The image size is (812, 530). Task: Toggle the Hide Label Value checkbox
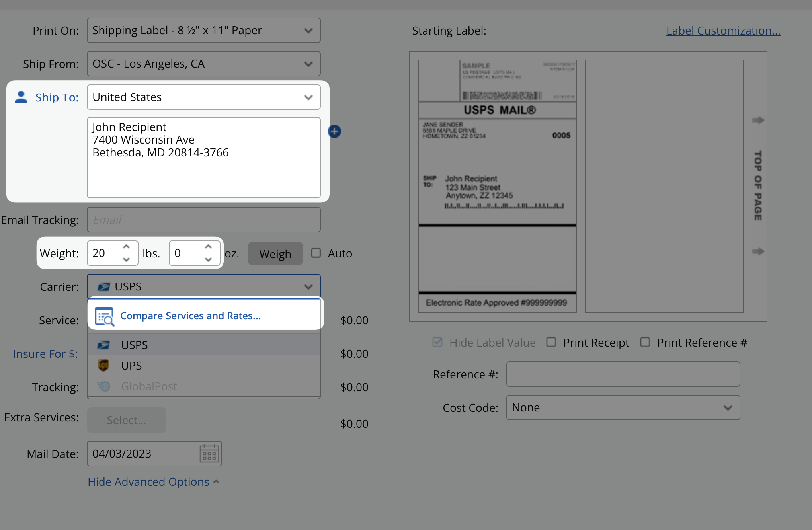[437, 342]
